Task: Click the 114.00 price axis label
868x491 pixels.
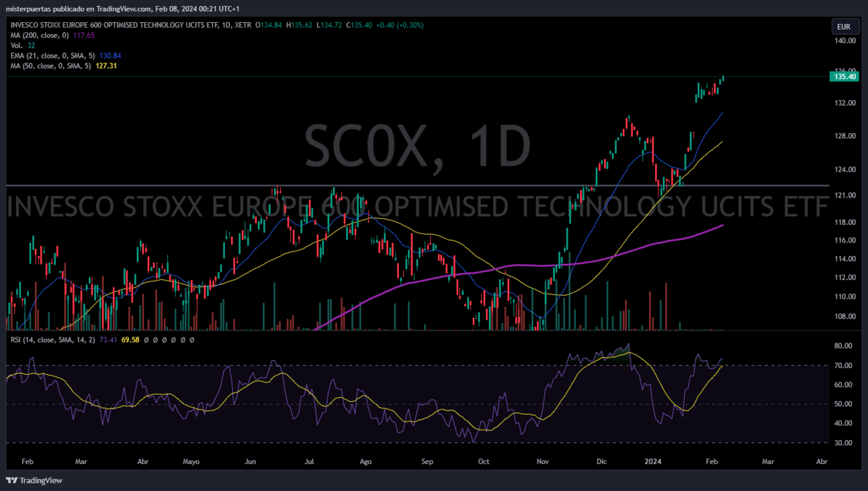Action: point(845,259)
